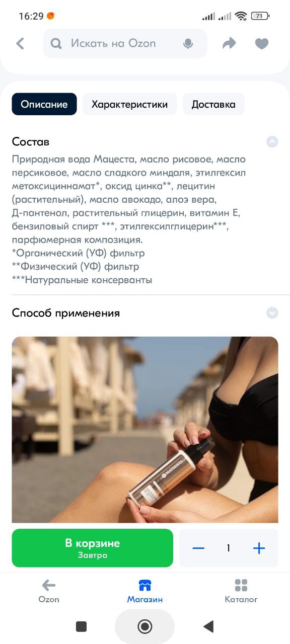
Task: Return to Ozon via the bottom-left arrow
Action: point(49,585)
